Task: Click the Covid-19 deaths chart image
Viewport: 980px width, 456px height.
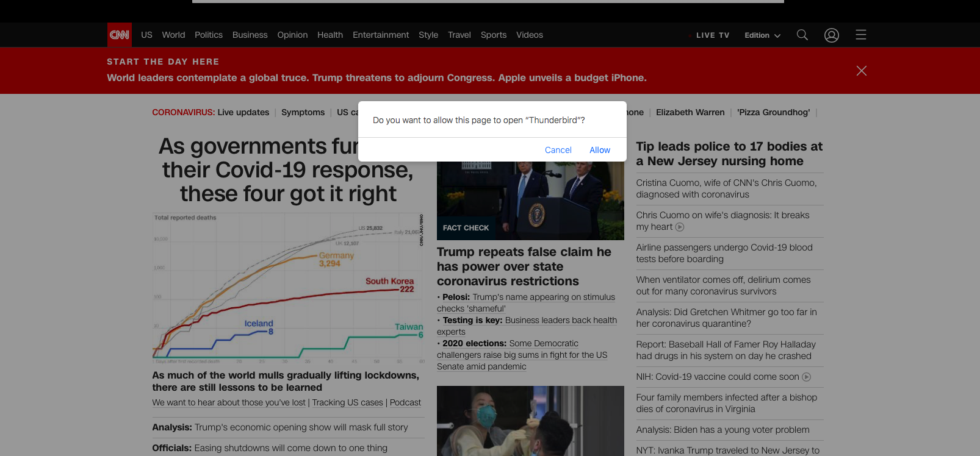Action: [x=288, y=288]
